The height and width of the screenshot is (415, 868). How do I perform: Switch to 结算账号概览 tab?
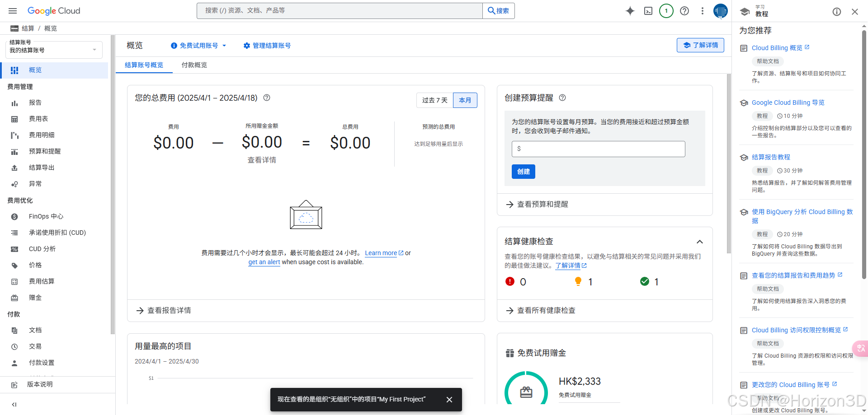pos(144,65)
